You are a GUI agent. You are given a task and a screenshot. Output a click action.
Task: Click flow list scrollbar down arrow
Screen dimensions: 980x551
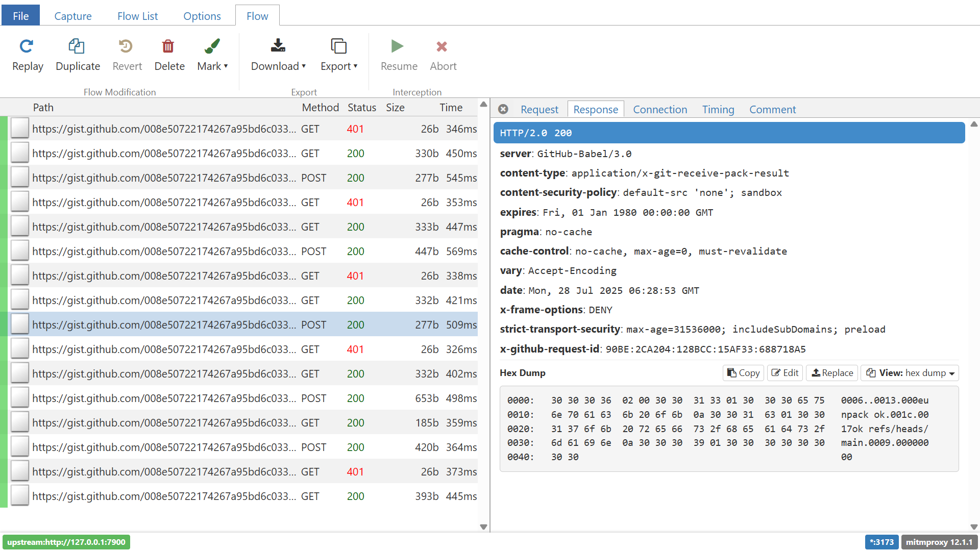(x=483, y=527)
